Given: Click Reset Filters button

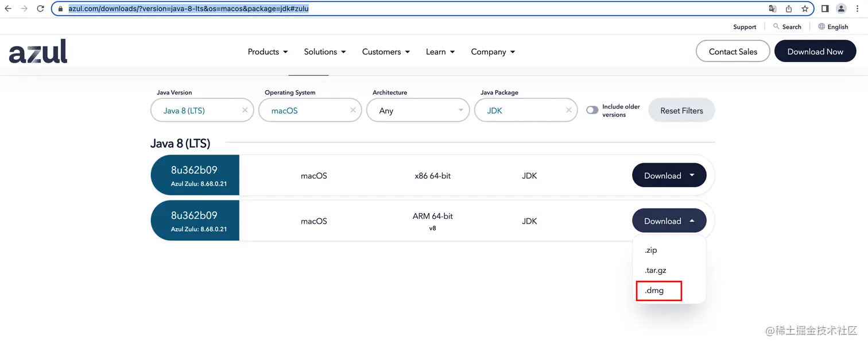Looking at the screenshot, I should click(x=681, y=110).
